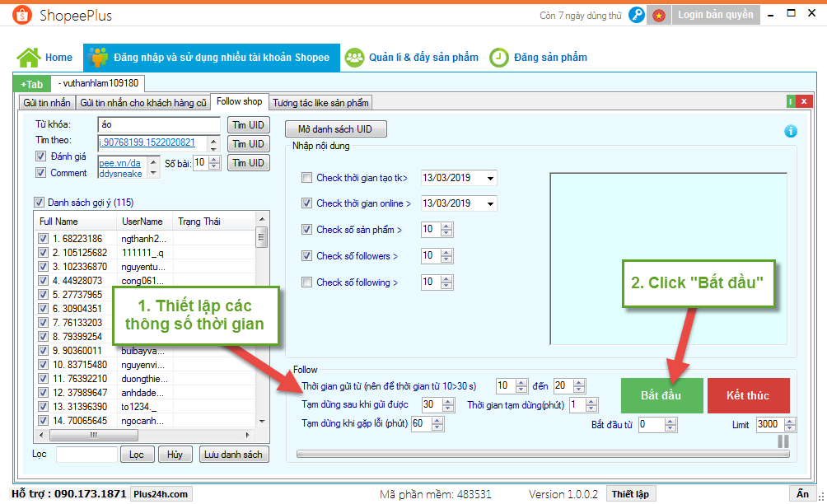The width and height of the screenshot is (827, 504).
Task: Open Plus24h.com link
Action: [x=161, y=494]
